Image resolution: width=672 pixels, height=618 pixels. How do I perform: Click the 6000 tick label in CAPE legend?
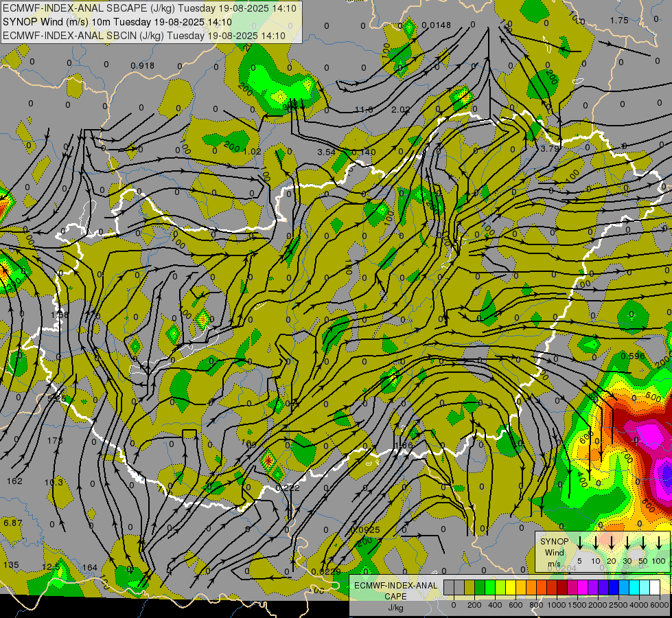tap(660, 605)
